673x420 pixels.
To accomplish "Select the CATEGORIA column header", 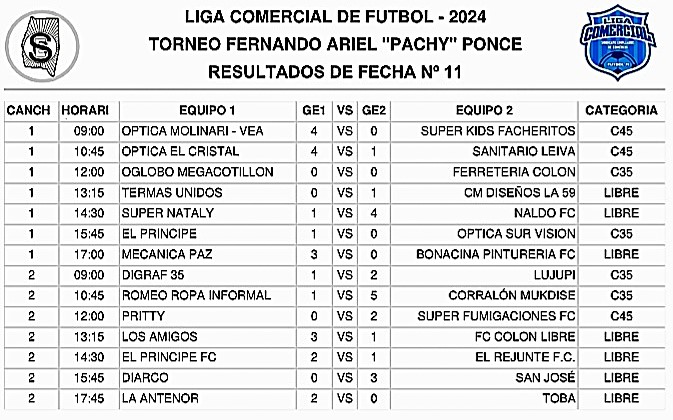I will (x=621, y=111).
